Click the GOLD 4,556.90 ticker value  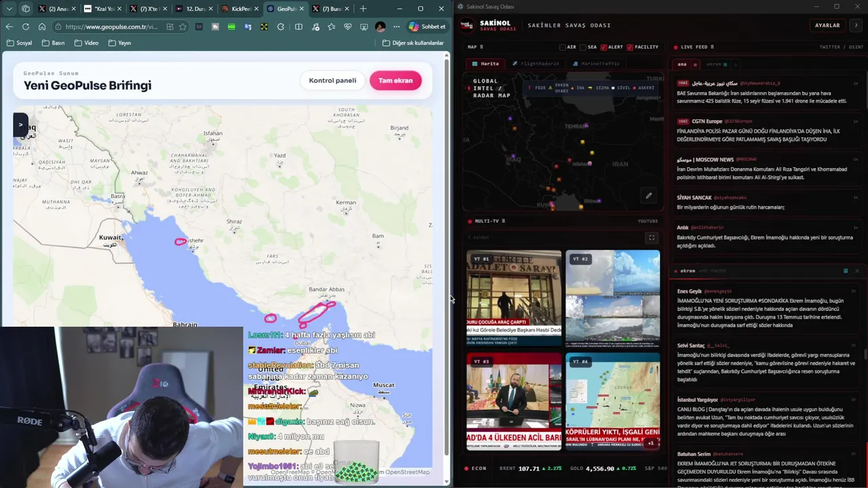(599, 469)
